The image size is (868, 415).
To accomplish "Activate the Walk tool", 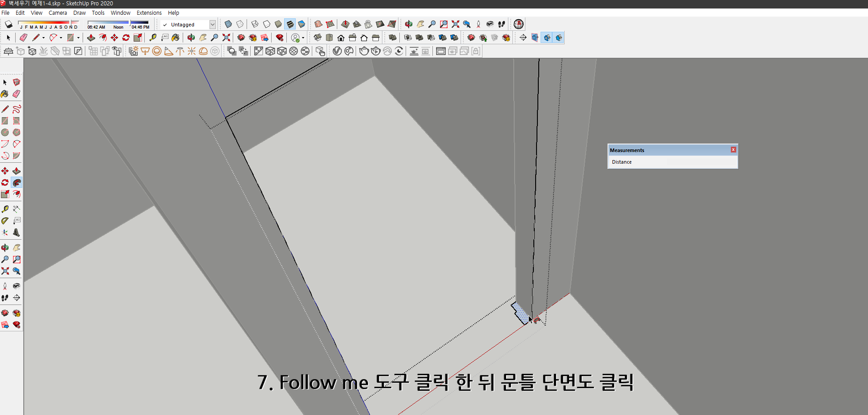I will pos(5,298).
